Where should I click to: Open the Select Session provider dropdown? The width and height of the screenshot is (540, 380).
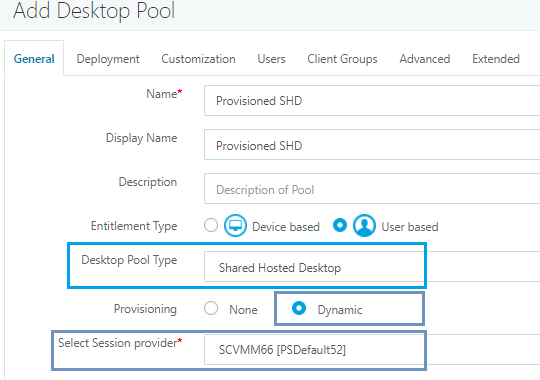click(x=372, y=349)
